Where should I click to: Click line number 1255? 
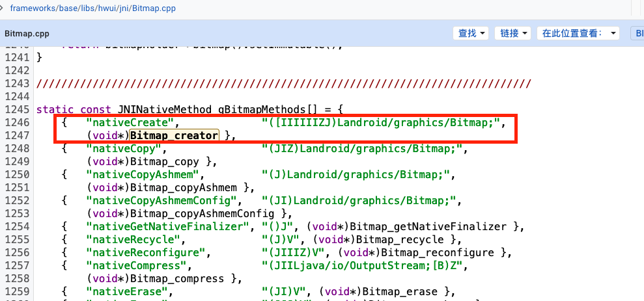[17, 240]
